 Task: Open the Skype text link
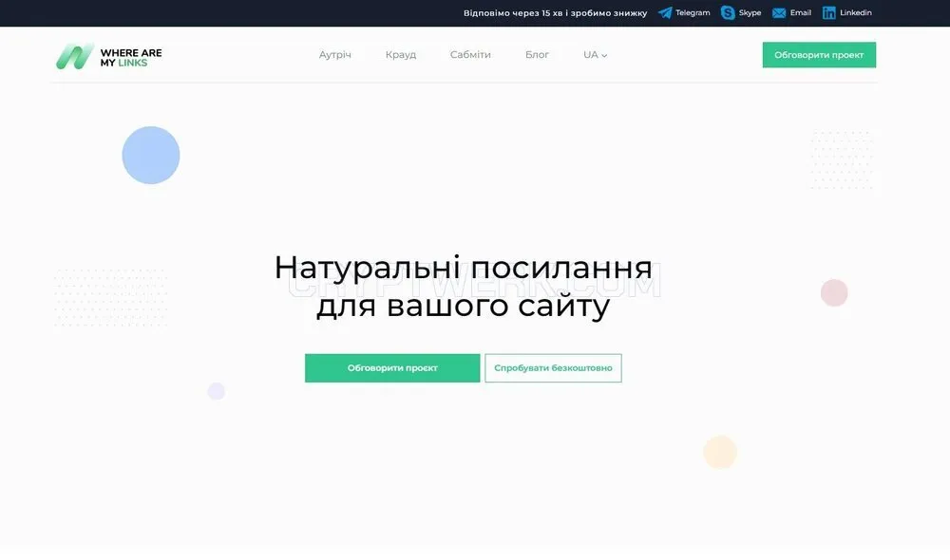pyautogui.click(x=750, y=12)
